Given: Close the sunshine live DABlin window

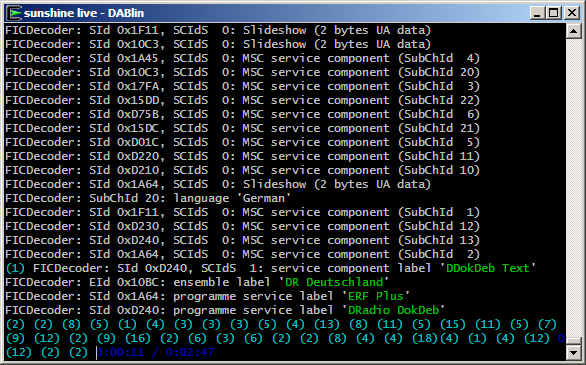Looking at the screenshot, I should click(572, 13).
